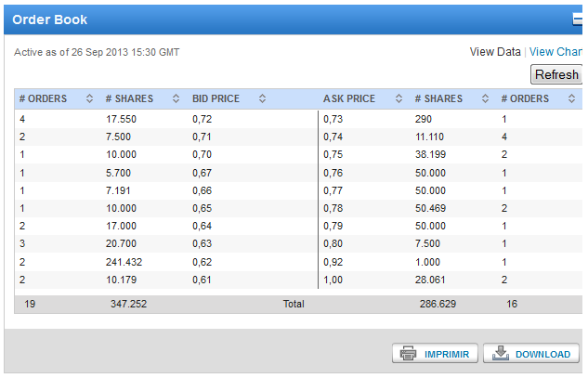Viewport: 588px width, 378px height.
Task: Select bid price 0,71 cell
Action: click(x=202, y=137)
